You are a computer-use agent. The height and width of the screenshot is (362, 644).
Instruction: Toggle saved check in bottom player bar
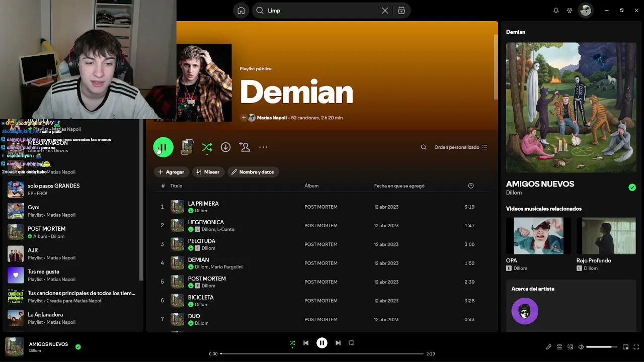pos(78,346)
